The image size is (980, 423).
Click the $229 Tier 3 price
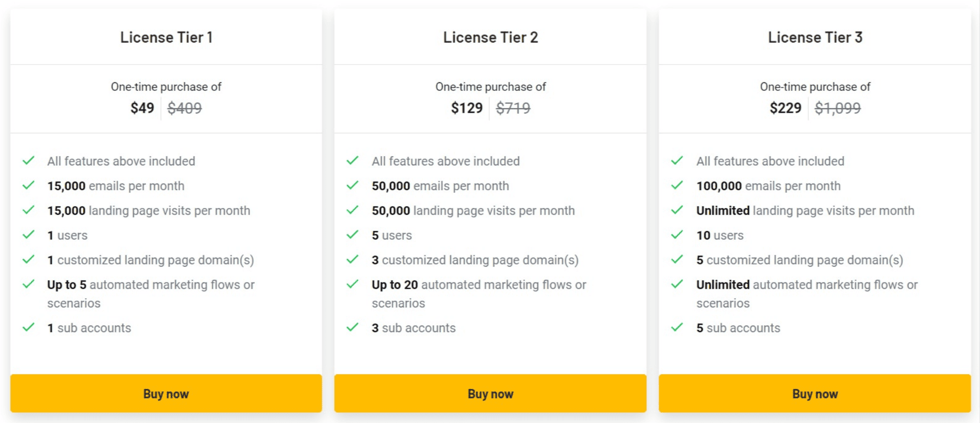click(785, 108)
